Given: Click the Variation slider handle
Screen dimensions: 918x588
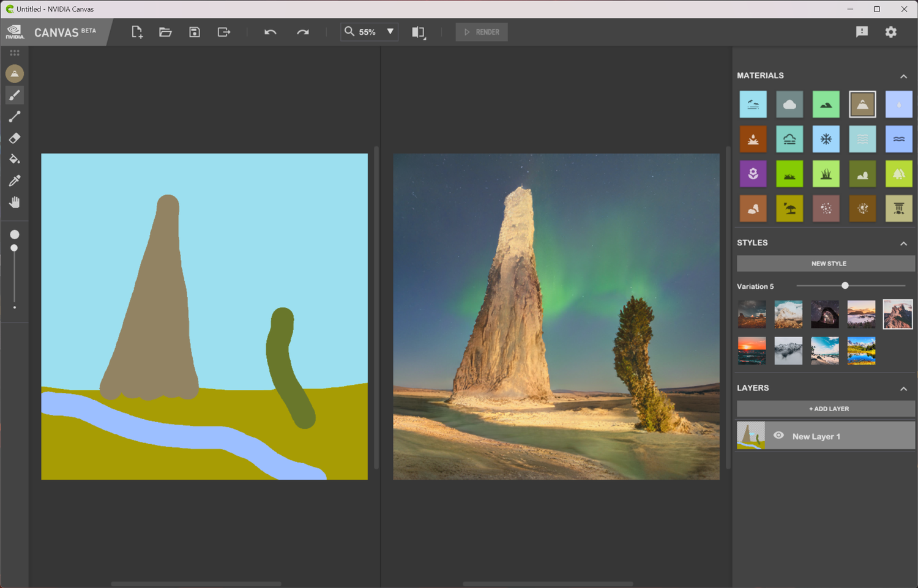Looking at the screenshot, I should (x=845, y=286).
